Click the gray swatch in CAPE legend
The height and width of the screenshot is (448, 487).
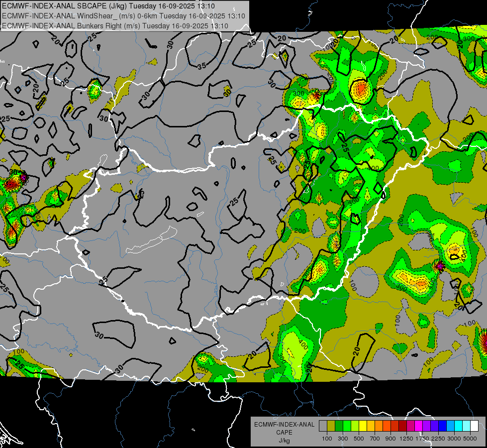click(323, 426)
